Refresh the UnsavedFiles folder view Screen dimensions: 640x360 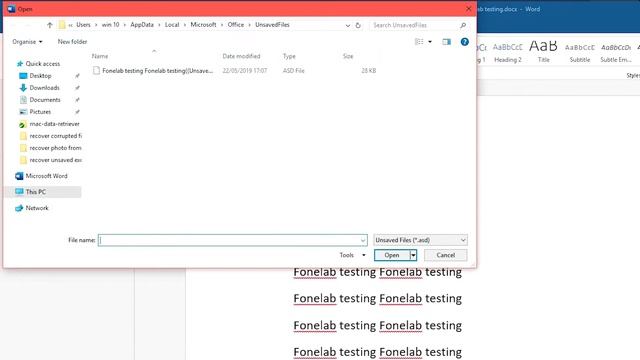click(358, 25)
